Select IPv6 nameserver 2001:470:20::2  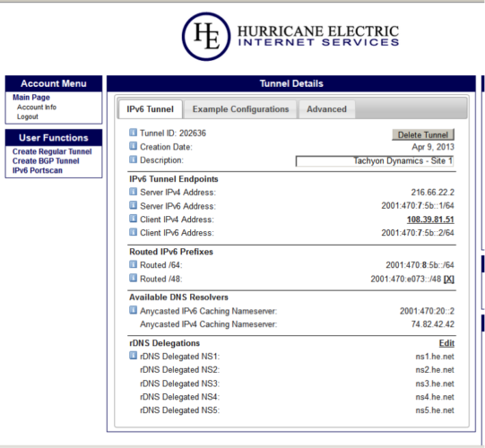[x=427, y=311]
